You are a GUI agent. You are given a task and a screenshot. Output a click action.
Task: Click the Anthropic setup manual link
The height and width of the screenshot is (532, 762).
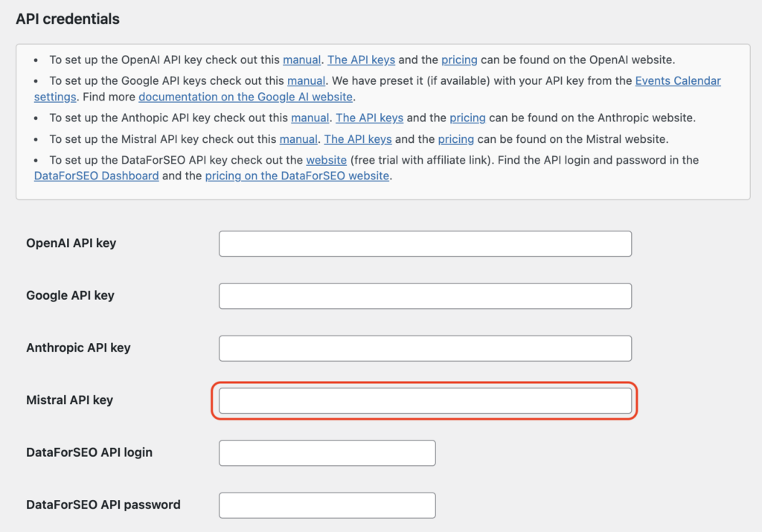(310, 118)
